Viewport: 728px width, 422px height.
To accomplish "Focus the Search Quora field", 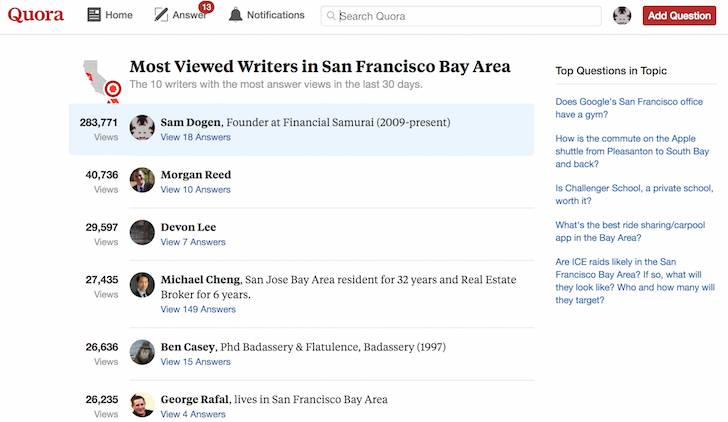I will point(461,16).
